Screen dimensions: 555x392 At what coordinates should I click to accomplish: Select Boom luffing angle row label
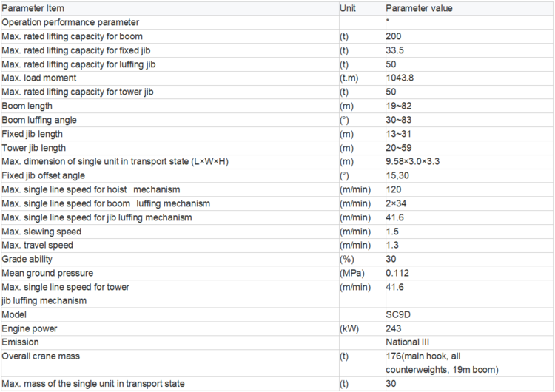(39, 120)
